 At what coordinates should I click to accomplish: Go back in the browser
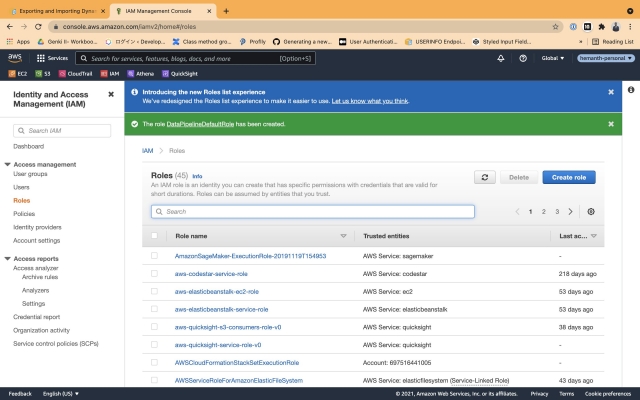click(x=10, y=27)
